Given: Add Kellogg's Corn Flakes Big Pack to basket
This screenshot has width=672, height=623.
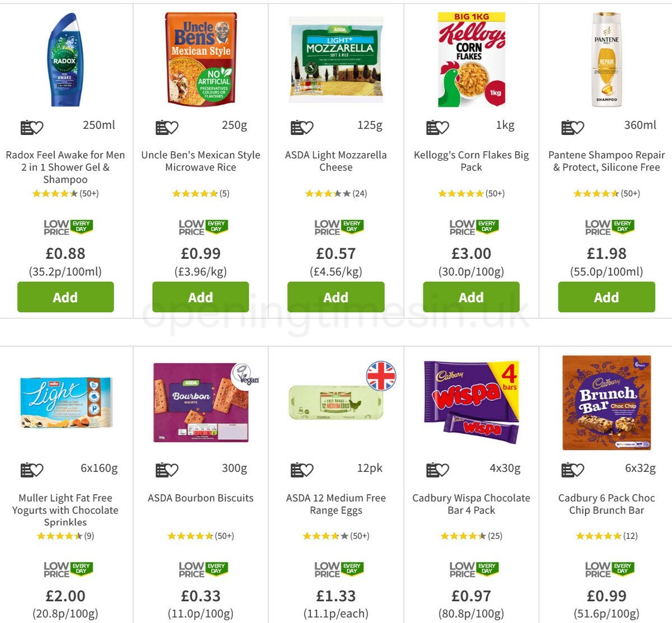Looking at the screenshot, I should pos(471,297).
